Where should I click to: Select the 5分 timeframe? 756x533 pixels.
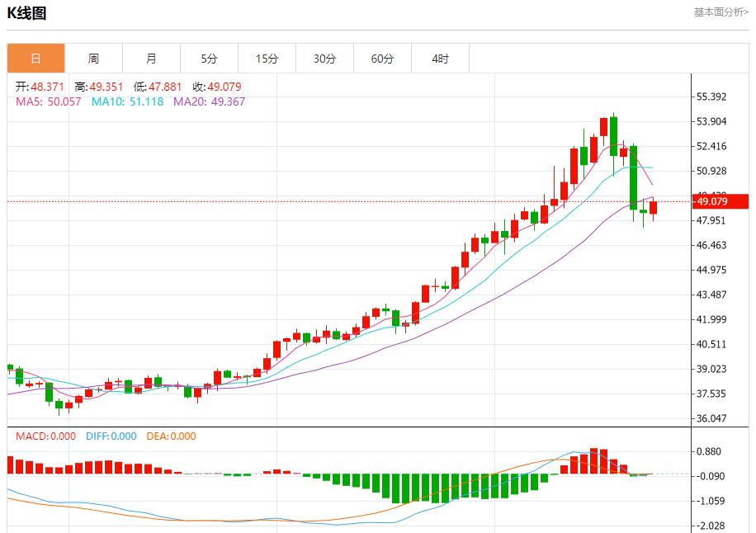[x=209, y=58]
